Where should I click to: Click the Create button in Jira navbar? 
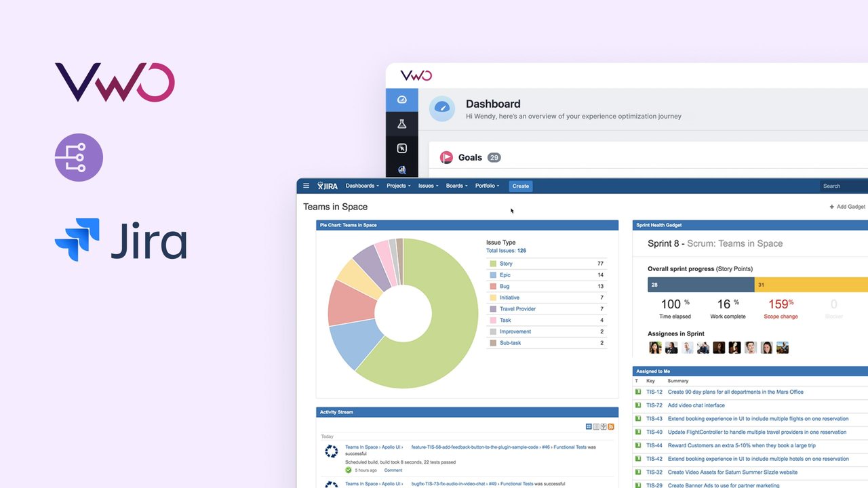[x=521, y=186]
